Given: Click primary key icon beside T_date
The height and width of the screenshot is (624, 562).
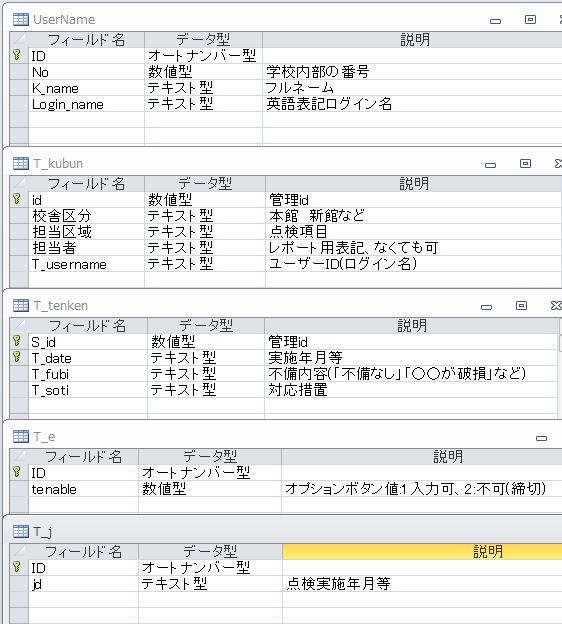Looking at the screenshot, I should pyautogui.click(x=17, y=357).
